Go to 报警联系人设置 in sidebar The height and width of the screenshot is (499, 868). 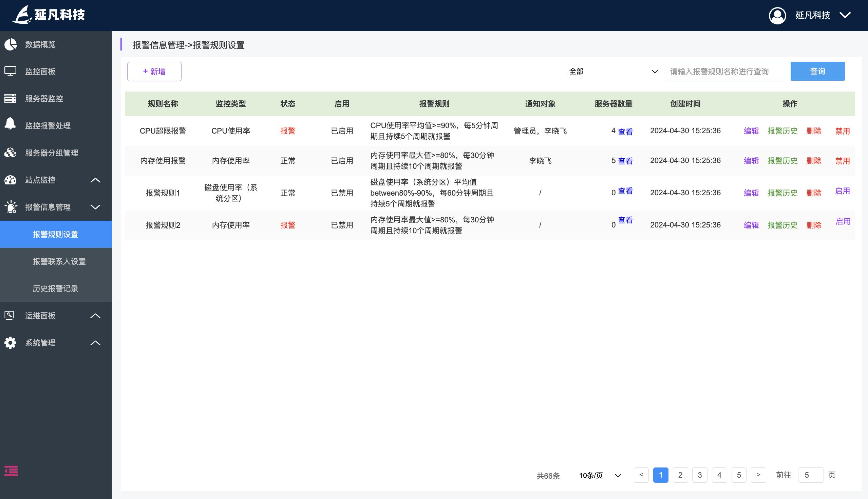tap(59, 261)
